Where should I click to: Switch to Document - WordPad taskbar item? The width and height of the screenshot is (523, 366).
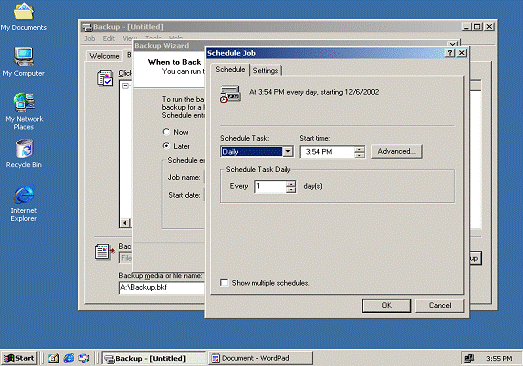tap(261, 358)
